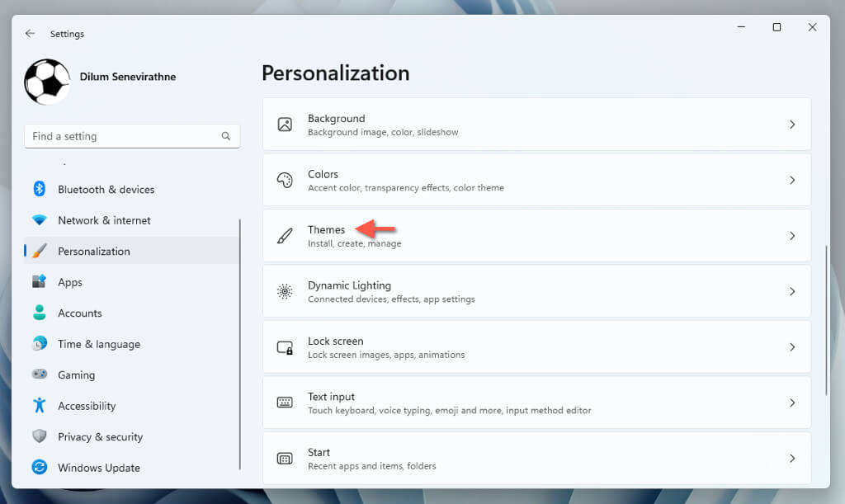The width and height of the screenshot is (845, 504).
Task: Click the Time & language clock icon
Action: pos(40,343)
